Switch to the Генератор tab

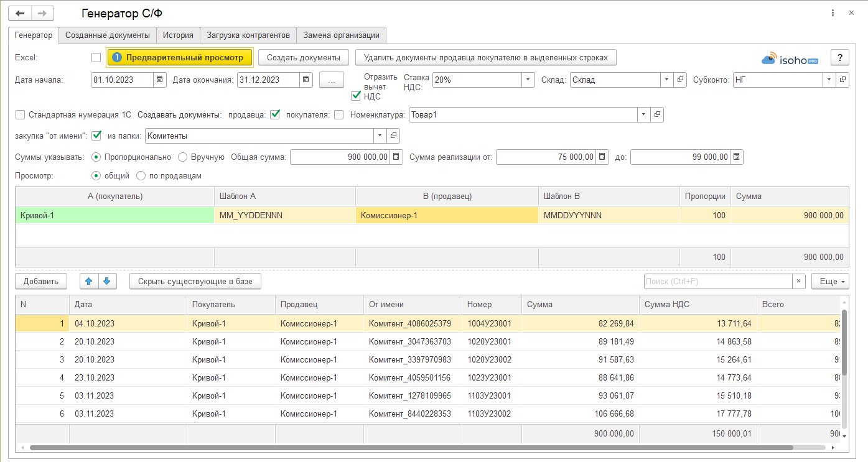[34, 35]
